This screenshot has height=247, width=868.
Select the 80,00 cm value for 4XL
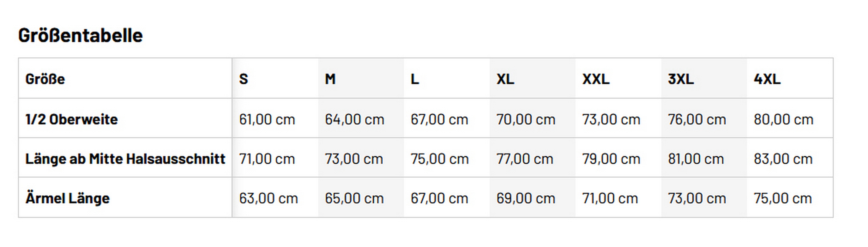[x=783, y=119]
